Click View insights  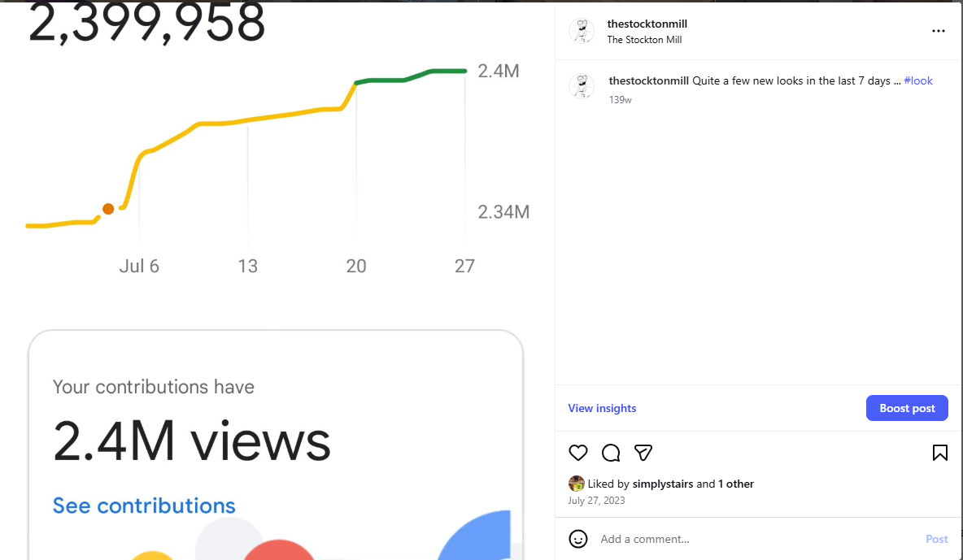[x=602, y=408]
